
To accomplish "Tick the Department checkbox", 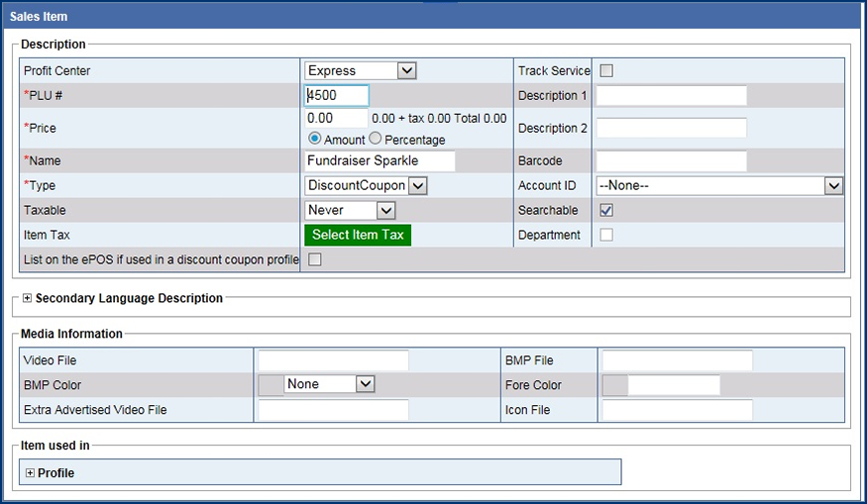I will pos(606,235).
